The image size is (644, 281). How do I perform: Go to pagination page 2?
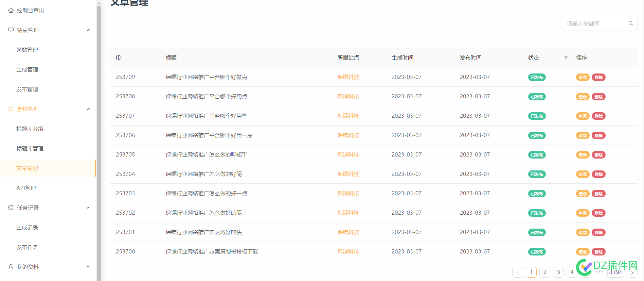[545, 272]
